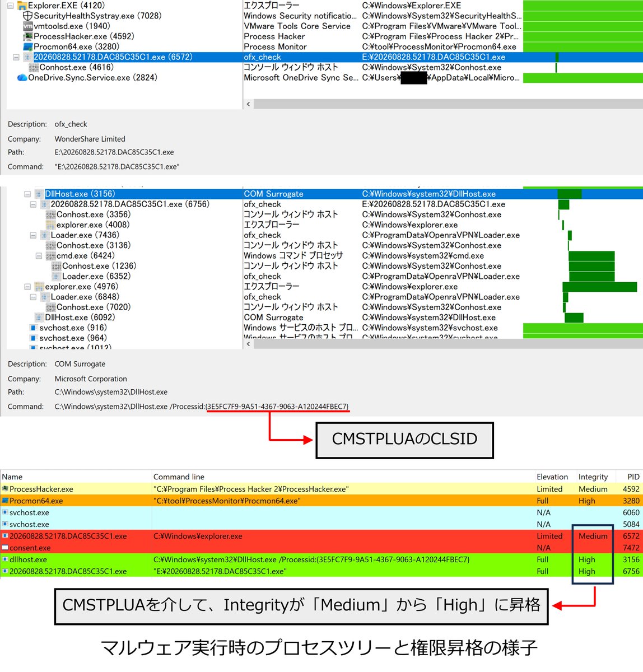This screenshot has width=643, height=672.
Task: Click Procmon64.exe icon in process list
Action: tap(5, 501)
